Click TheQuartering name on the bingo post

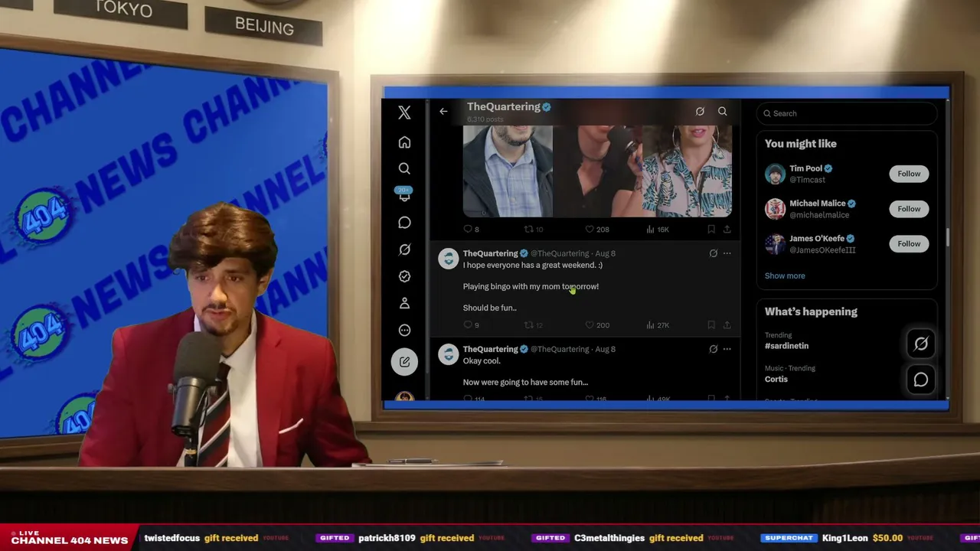tap(490, 253)
